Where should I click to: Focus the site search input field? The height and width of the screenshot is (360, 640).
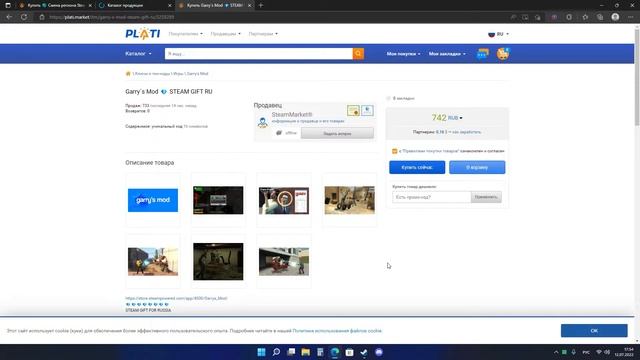click(259, 53)
